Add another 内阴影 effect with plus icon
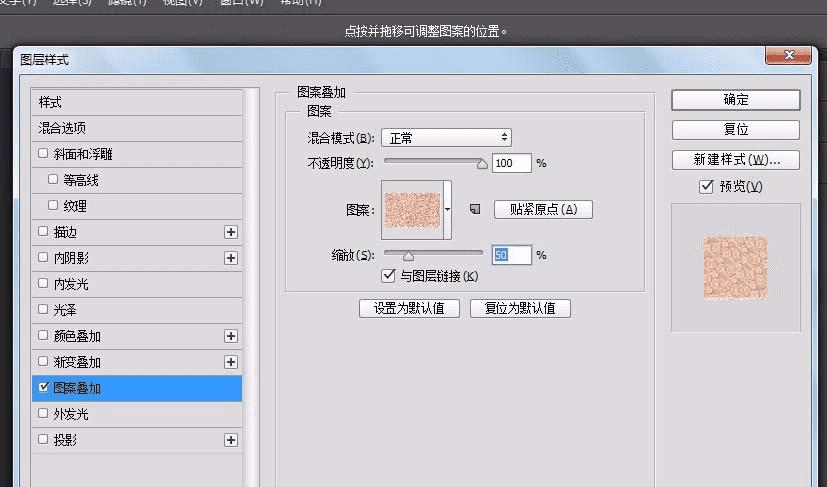The width and height of the screenshot is (827, 487). tap(230, 258)
